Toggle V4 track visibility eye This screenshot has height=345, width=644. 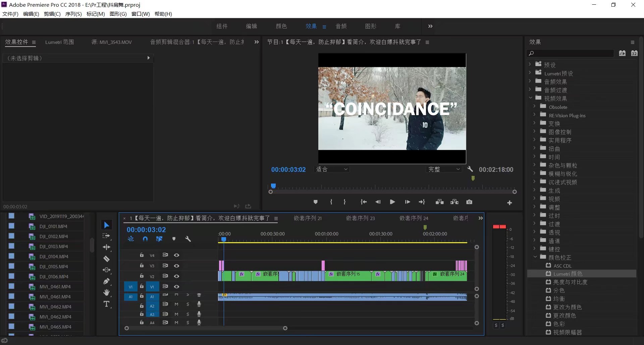pos(176,255)
